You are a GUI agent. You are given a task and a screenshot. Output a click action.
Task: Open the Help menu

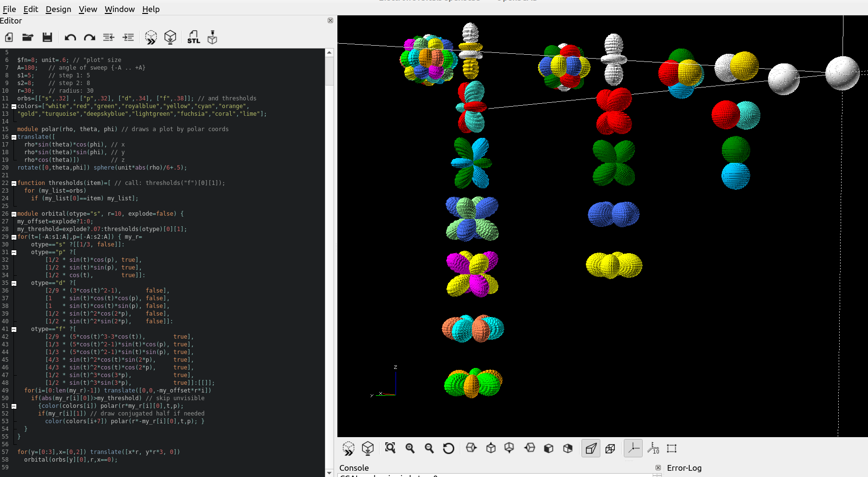tap(151, 9)
